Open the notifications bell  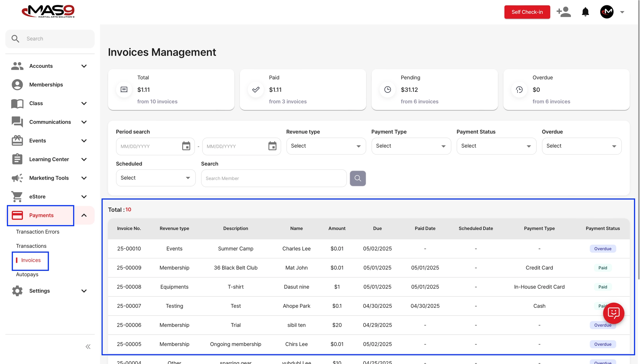tap(585, 12)
